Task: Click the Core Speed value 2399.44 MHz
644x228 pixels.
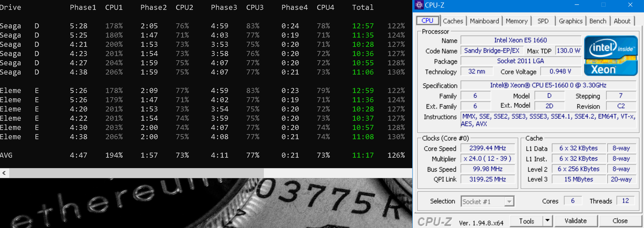Action: click(x=487, y=148)
